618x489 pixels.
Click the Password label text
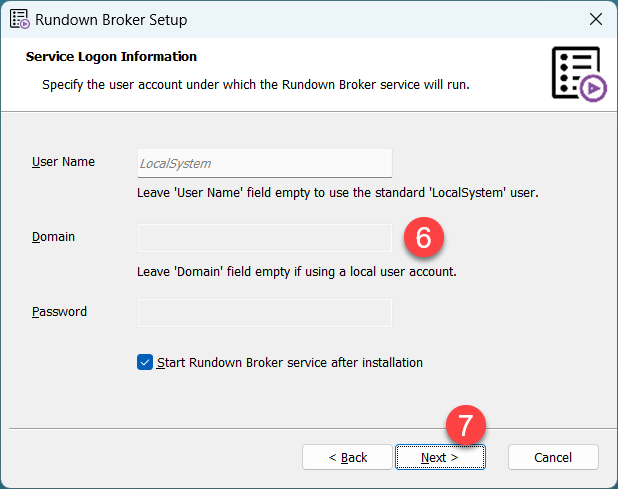click(x=60, y=312)
